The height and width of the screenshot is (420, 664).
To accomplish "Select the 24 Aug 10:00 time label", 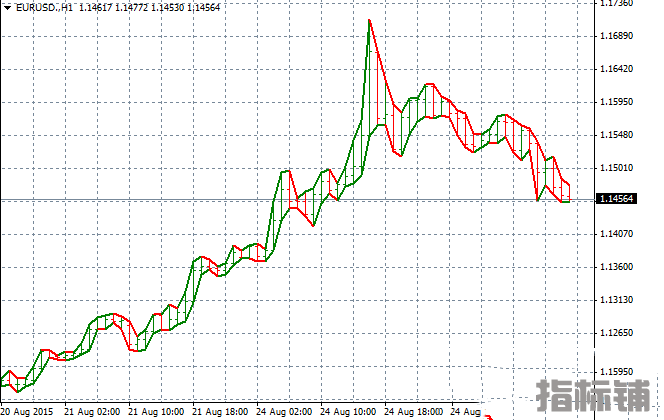I will tap(349, 411).
